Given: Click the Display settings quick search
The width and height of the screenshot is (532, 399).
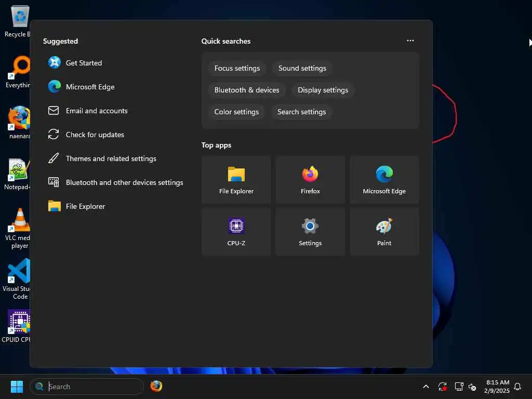Looking at the screenshot, I should coord(323,90).
